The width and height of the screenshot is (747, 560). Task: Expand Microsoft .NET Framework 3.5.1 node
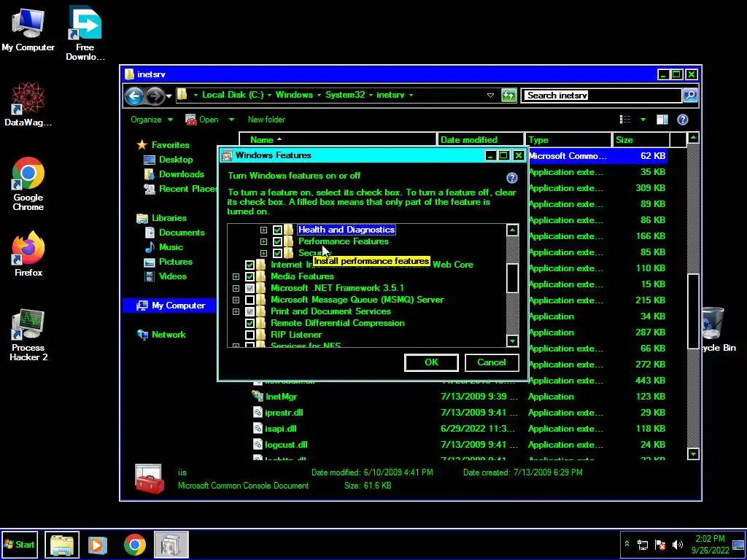(x=236, y=288)
